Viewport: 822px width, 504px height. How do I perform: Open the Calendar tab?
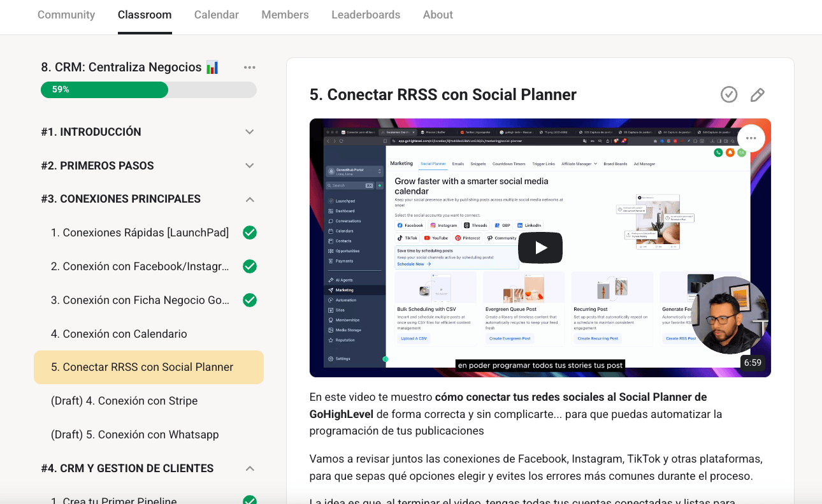(x=217, y=15)
